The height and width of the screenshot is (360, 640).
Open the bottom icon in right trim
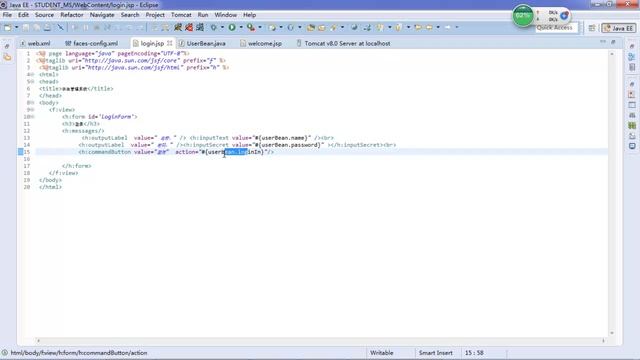click(x=632, y=146)
